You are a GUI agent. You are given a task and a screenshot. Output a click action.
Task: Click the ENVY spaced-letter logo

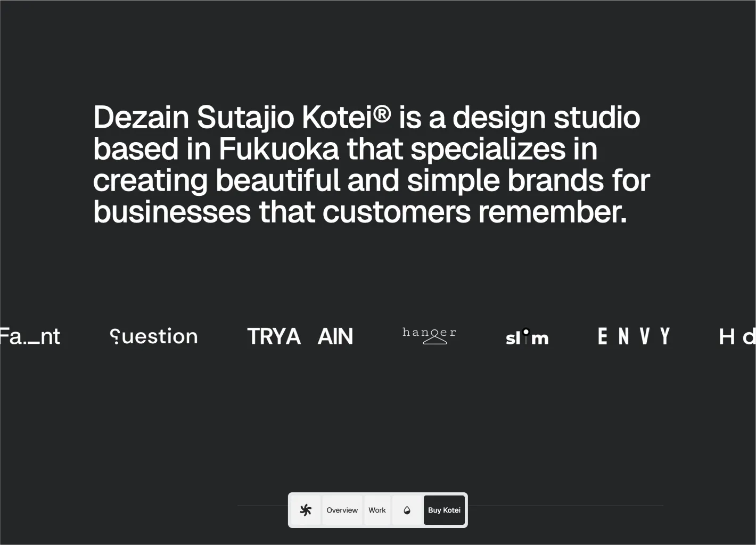634,336
